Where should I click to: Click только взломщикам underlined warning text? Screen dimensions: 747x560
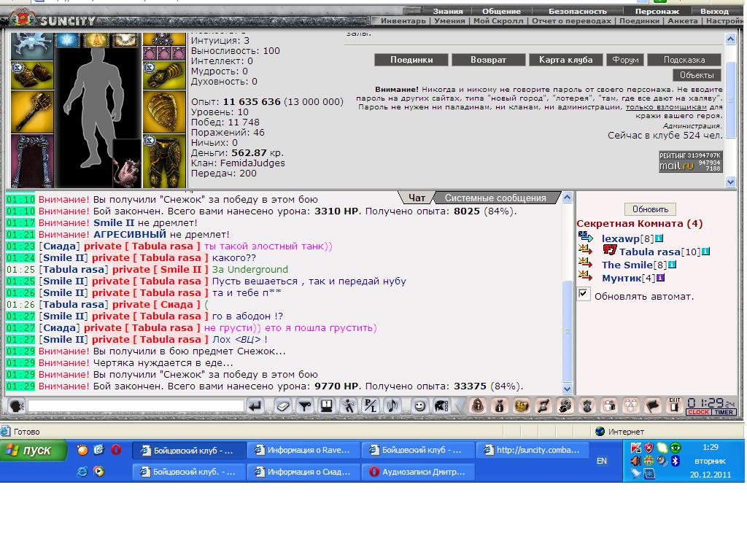667,106
